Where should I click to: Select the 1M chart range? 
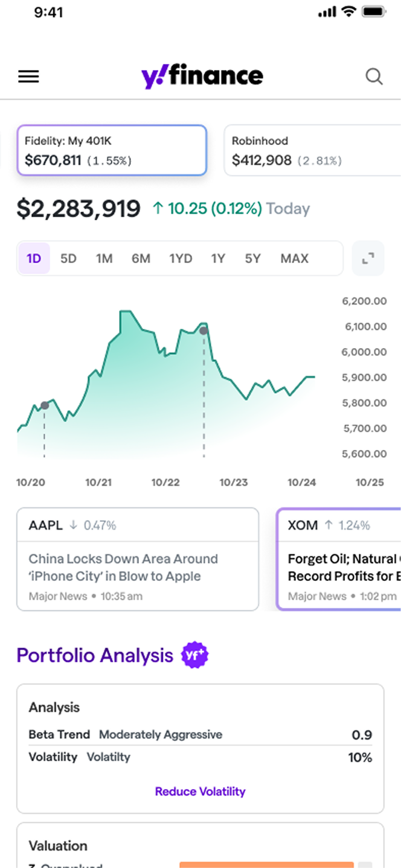[x=104, y=258]
